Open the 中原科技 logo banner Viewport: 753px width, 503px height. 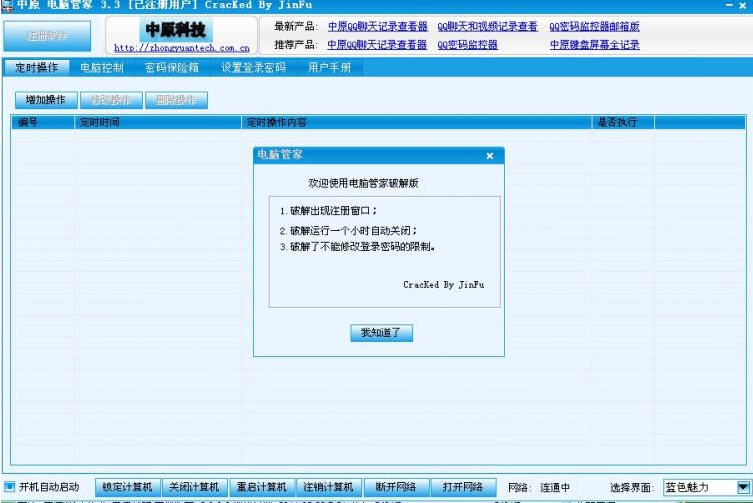point(175,30)
